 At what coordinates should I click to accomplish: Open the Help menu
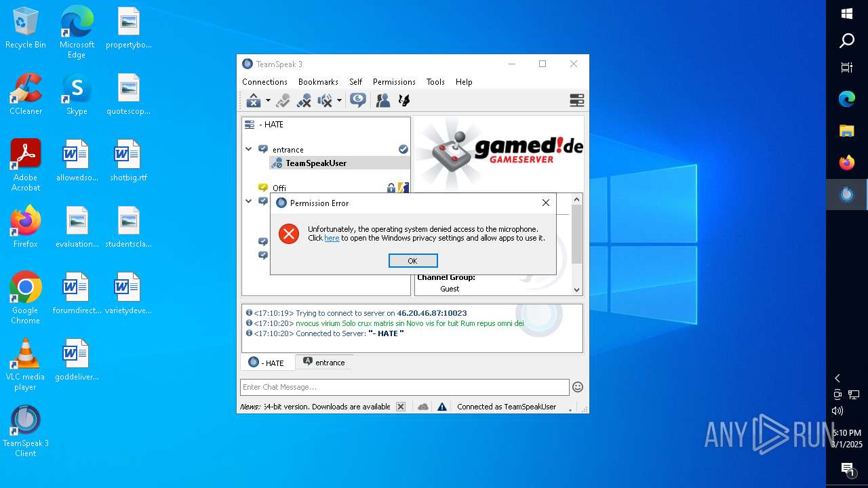tap(464, 81)
